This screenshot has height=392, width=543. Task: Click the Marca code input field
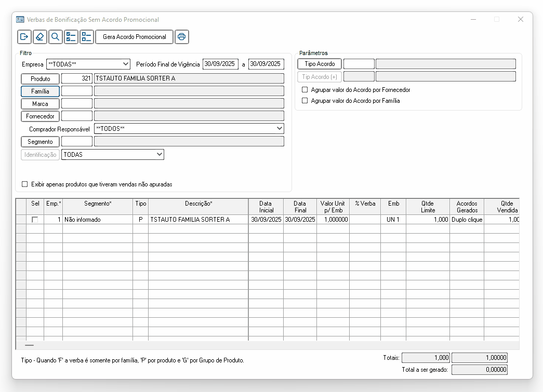coord(77,103)
